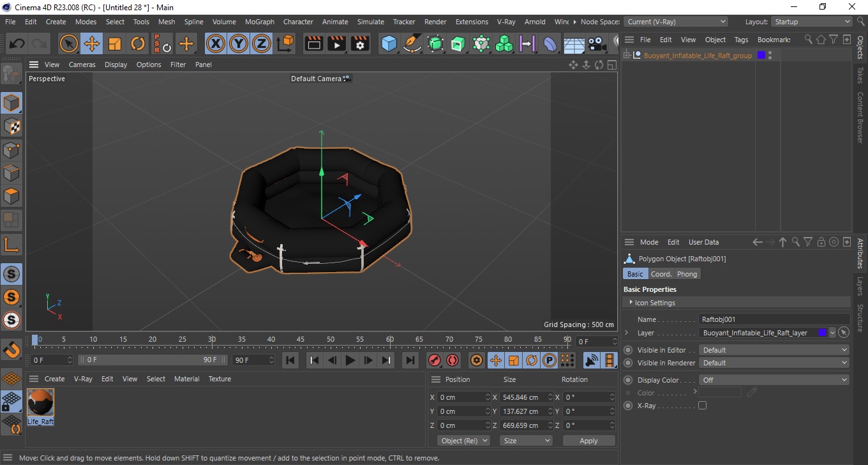Viewport: 868px width, 465px height.
Task: Open the Simulate menu
Action: [371, 22]
